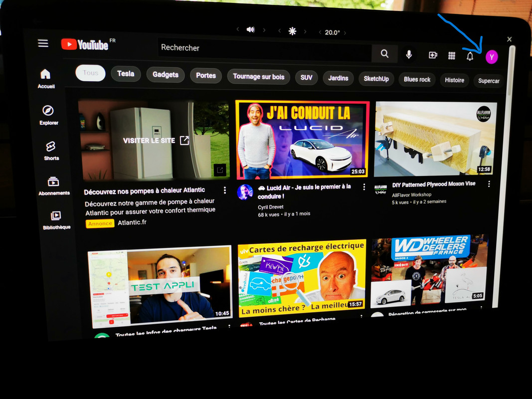532x399 pixels.
Task: Open Cyril Drevet channel name
Action: point(270,207)
